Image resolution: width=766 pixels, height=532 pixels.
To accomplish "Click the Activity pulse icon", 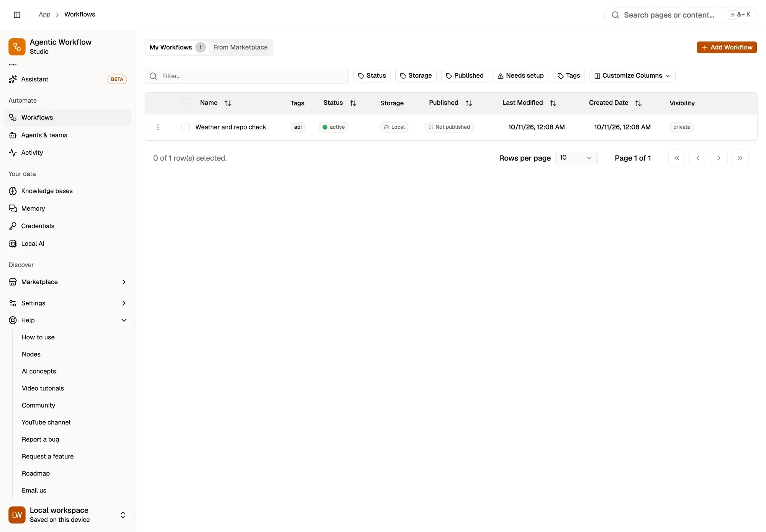I will pos(13,152).
